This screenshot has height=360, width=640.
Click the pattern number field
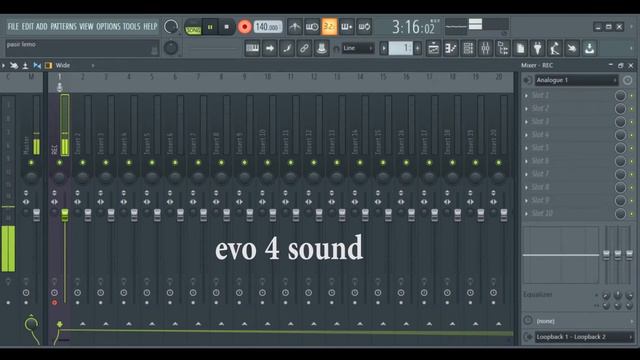coord(401,49)
